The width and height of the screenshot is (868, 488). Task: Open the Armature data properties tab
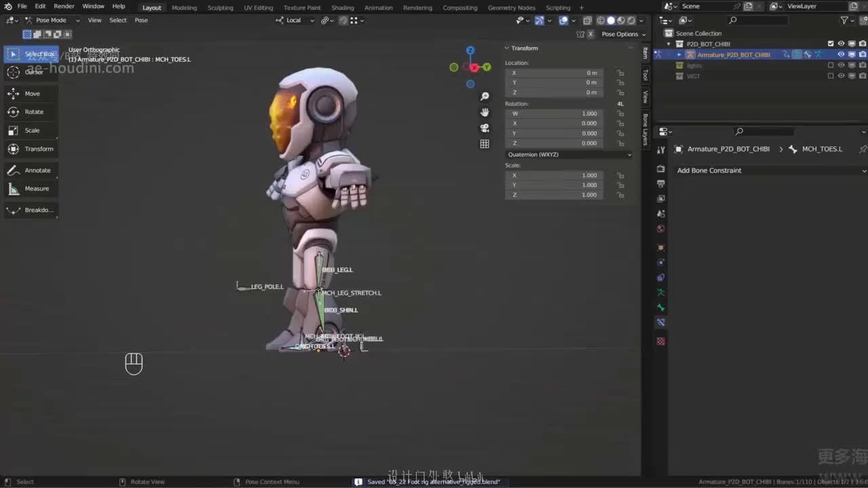pyautogui.click(x=661, y=292)
